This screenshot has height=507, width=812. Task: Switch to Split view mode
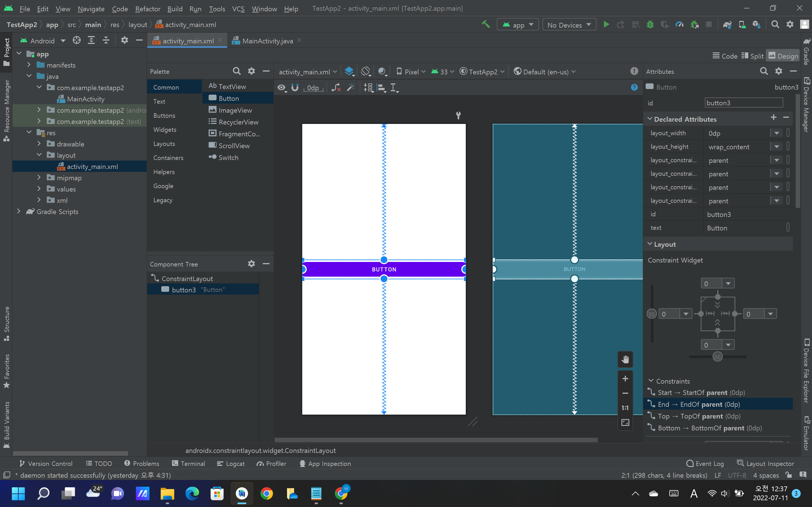pos(753,56)
